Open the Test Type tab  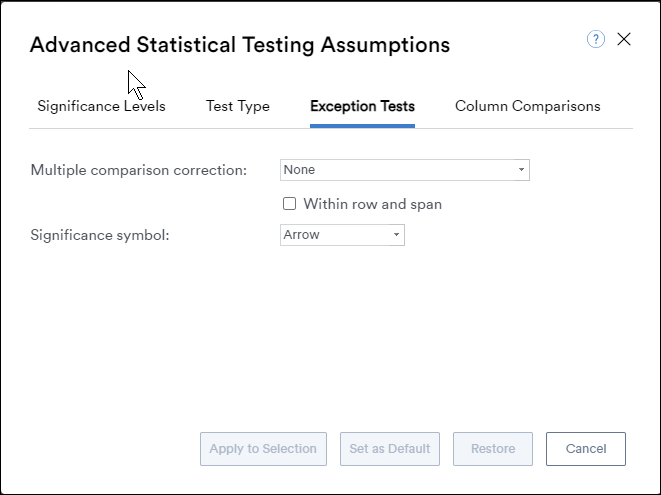coord(238,106)
